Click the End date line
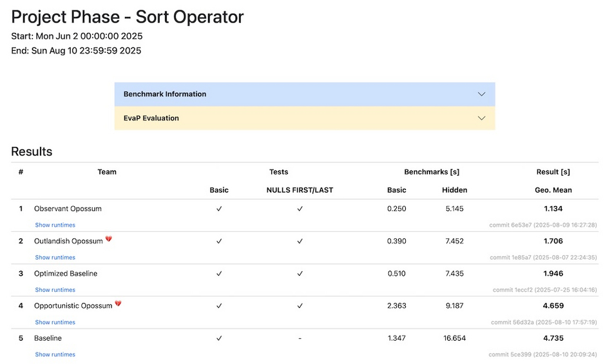 pyautogui.click(x=76, y=51)
